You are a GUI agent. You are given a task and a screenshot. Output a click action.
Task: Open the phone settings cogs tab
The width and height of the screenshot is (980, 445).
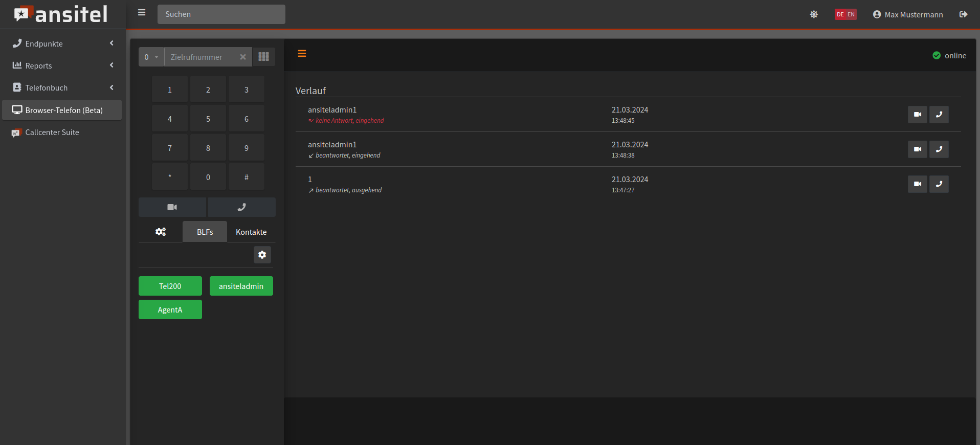tap(161, 232)
